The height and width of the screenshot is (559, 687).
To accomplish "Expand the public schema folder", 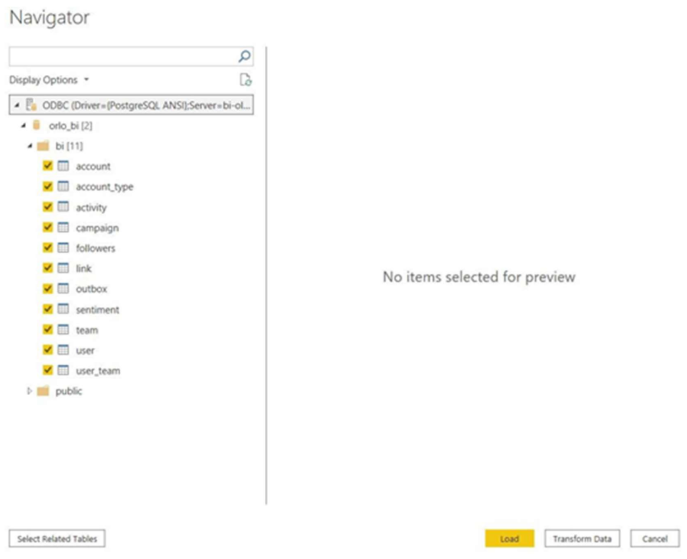I will click(x=29, y=391).
